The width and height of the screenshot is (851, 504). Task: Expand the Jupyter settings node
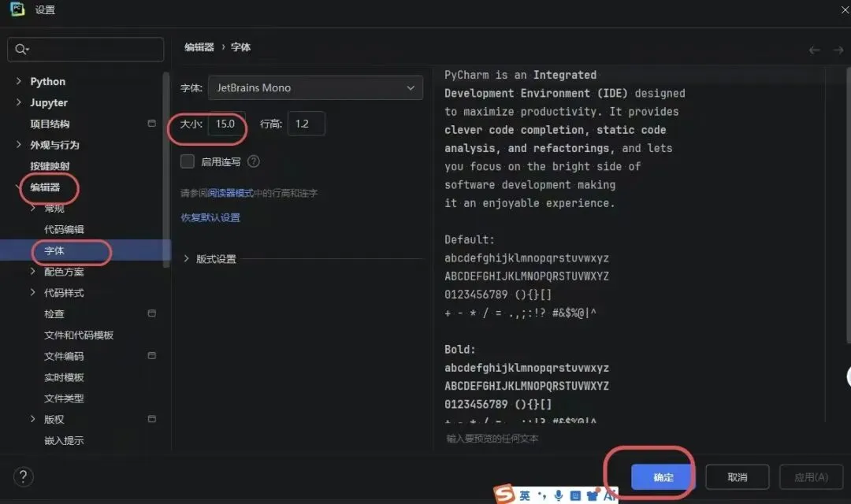click(19, 102)
